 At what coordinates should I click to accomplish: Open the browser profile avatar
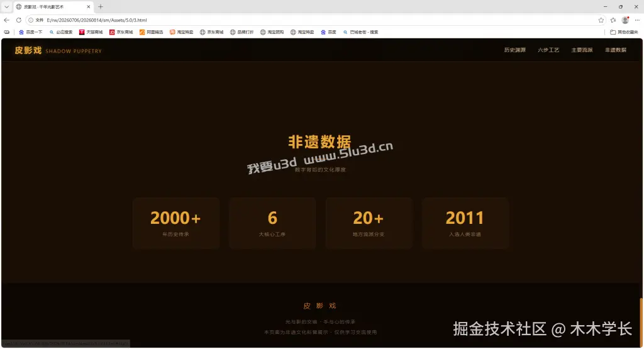point(625,20)
